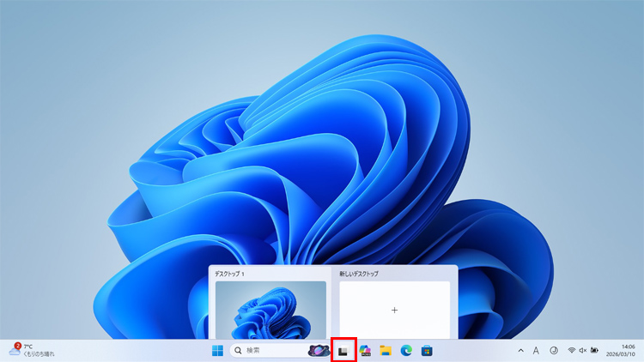Screen dimensions: 644x362
Task: Toggle the IME round mode icon
Action: point(554,350)
